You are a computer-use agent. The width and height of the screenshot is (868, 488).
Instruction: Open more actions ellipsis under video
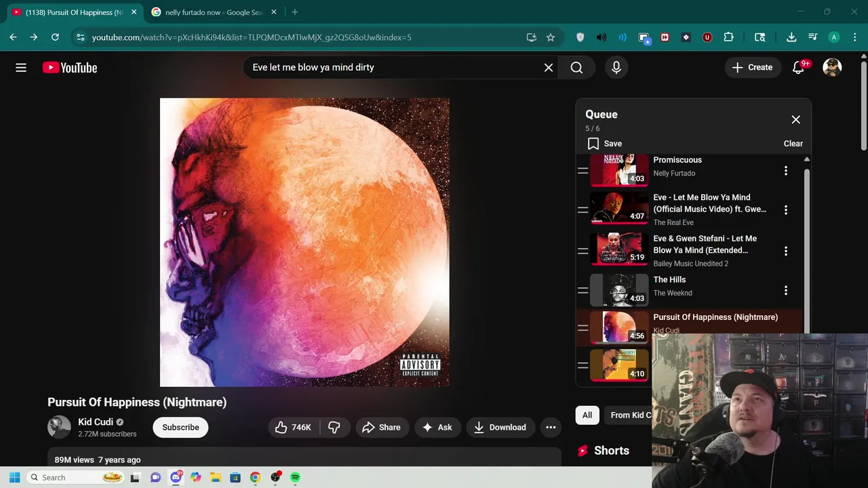coord(551,428)
